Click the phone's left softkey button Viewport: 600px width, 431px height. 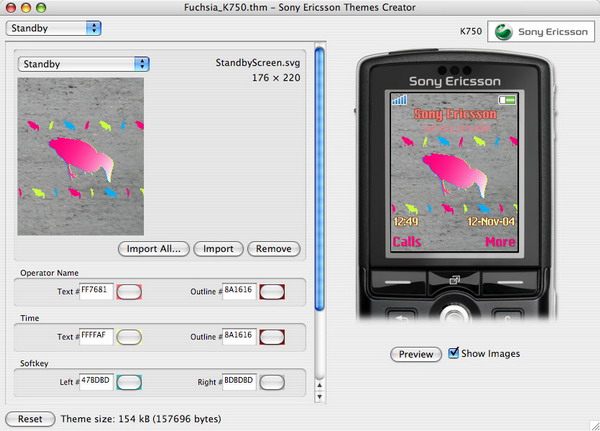[x=398, y=283]
